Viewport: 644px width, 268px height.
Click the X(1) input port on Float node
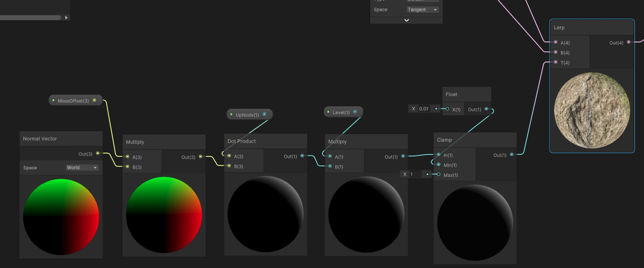tap(447, 109)
